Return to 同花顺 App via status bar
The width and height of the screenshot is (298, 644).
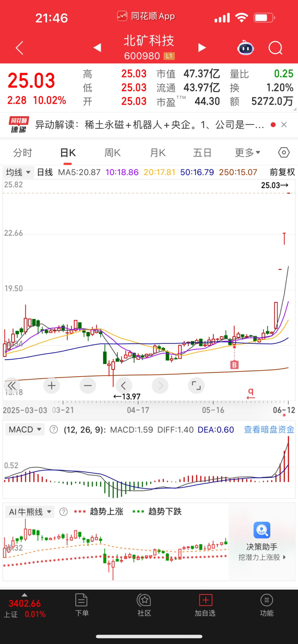(x=146, y=16)
